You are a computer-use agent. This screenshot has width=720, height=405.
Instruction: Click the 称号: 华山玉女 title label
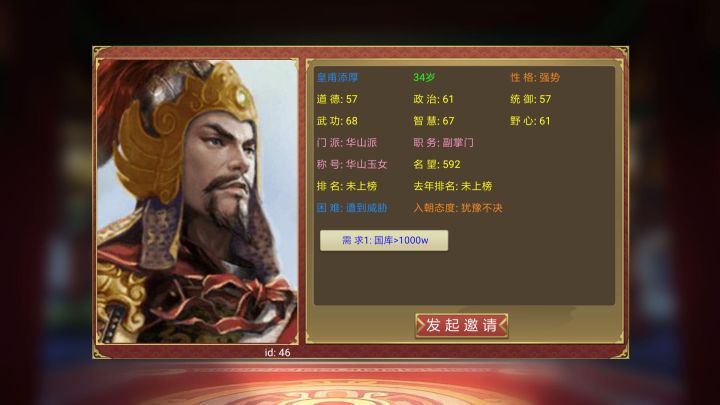pos(352,164)
